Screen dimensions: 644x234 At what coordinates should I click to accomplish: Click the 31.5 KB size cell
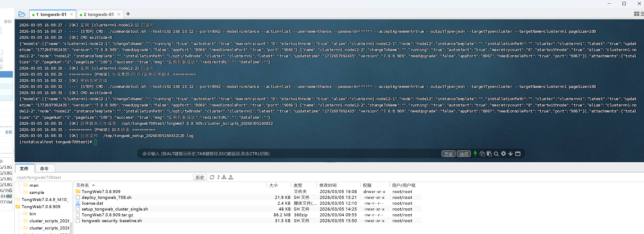[x=282, y=221]
